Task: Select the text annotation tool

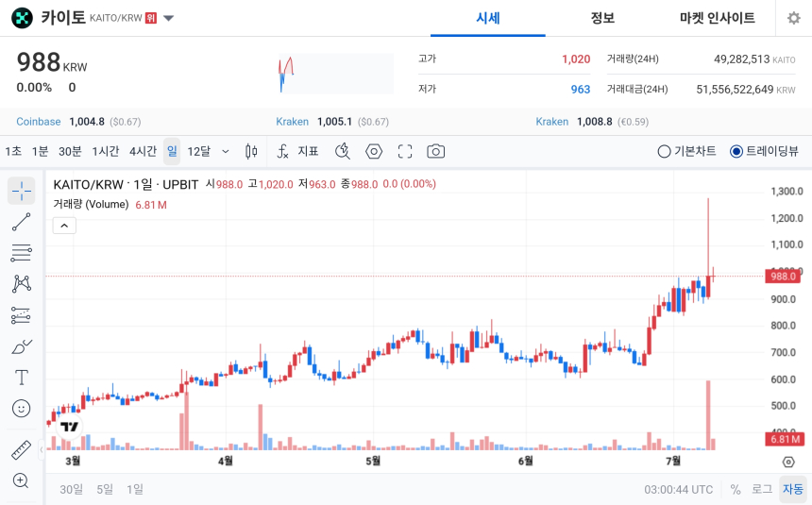Action: click(21, 378)
